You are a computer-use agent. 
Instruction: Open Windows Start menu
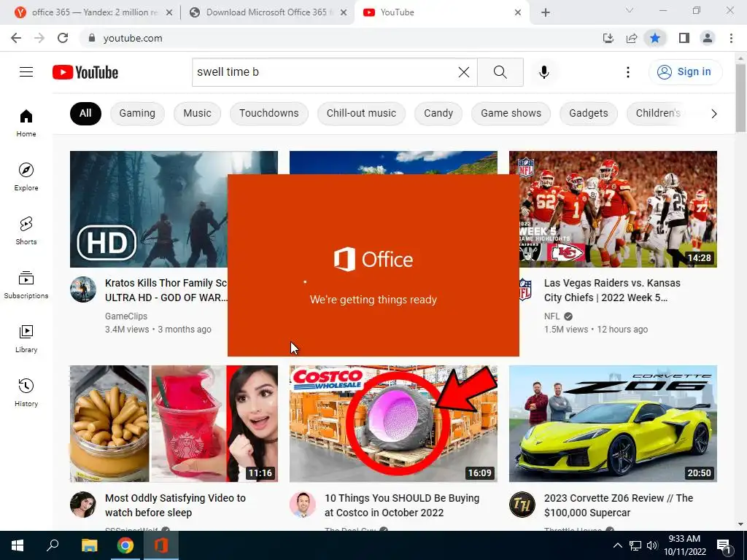click(x=18, y=545)
